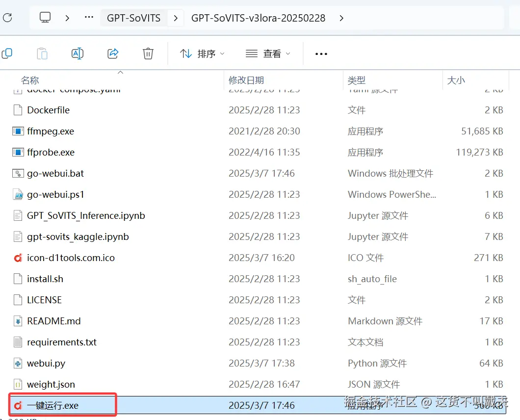Click the Copy toolbar icon
Viewport: 520px width, 420px height.
point(7,53)
